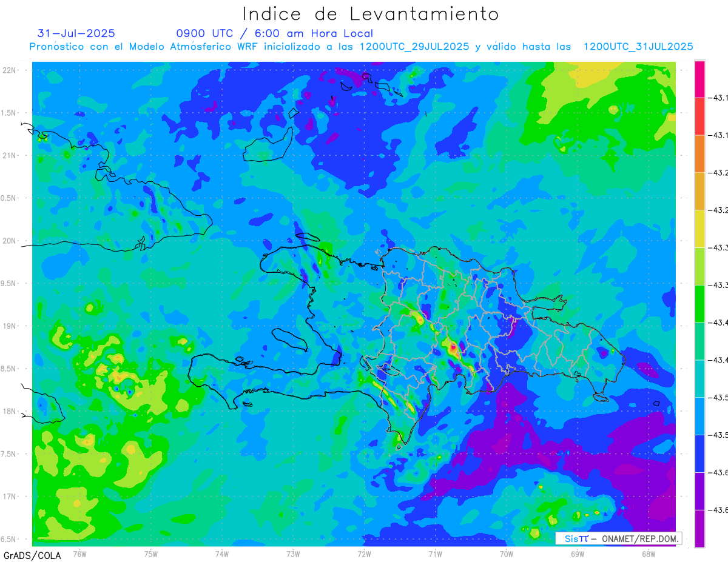The image size is (728, 562).
Task: Click the "69W" longitude label
Action: coord(577,554)
